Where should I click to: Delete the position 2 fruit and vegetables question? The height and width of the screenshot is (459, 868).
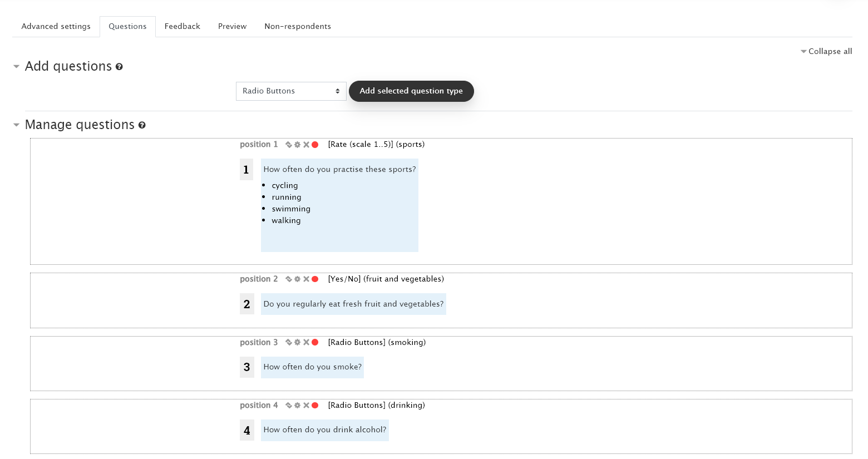tap(306, 279)
